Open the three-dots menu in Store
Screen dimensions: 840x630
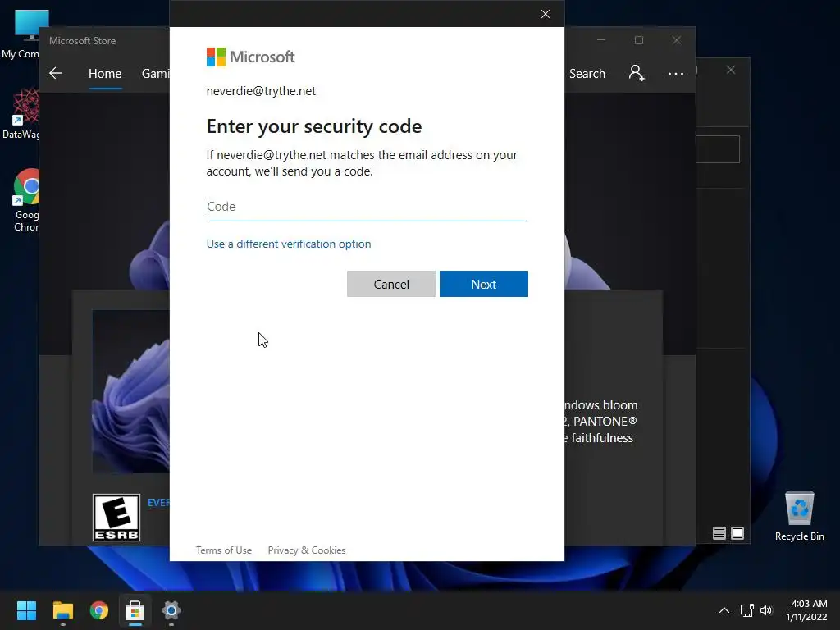676,73
